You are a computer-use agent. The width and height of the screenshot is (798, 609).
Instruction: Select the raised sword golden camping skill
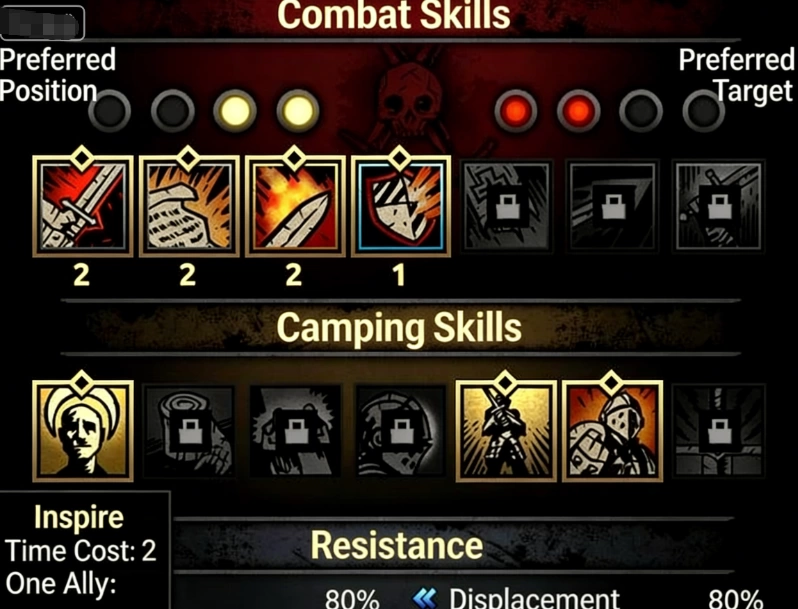(506, 430)
